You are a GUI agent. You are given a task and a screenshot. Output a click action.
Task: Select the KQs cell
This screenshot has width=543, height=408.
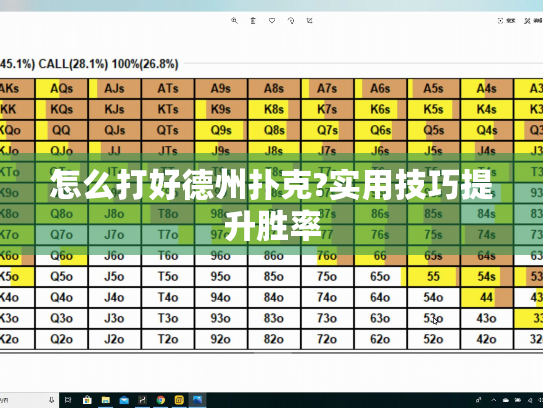62,109
